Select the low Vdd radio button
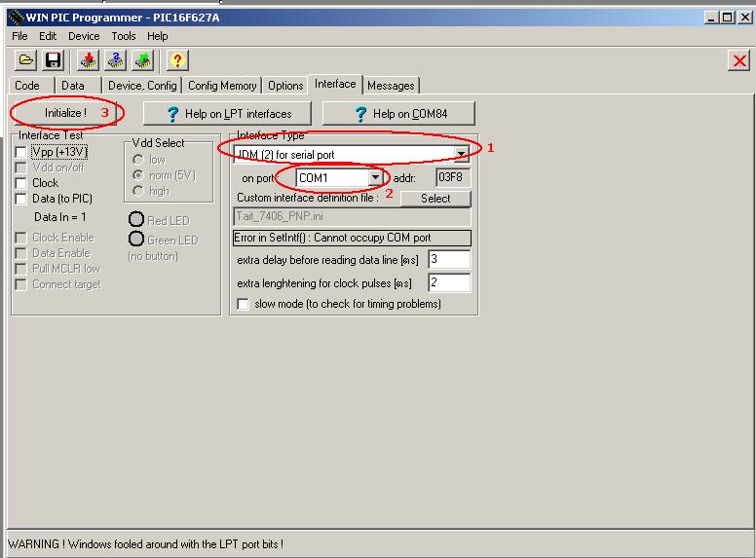This screenshot has height=558, width=756. [138, 160]
